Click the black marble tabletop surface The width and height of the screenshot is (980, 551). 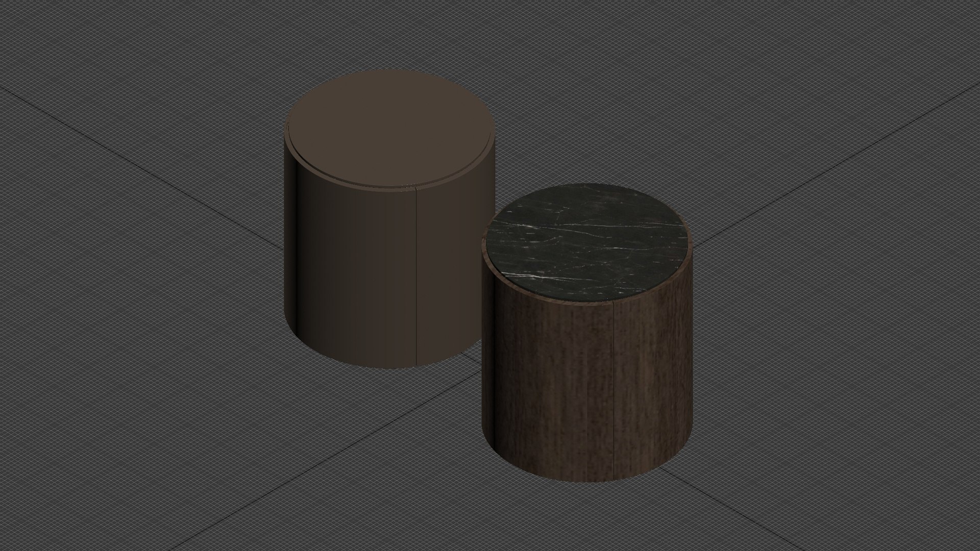[587, 241]
